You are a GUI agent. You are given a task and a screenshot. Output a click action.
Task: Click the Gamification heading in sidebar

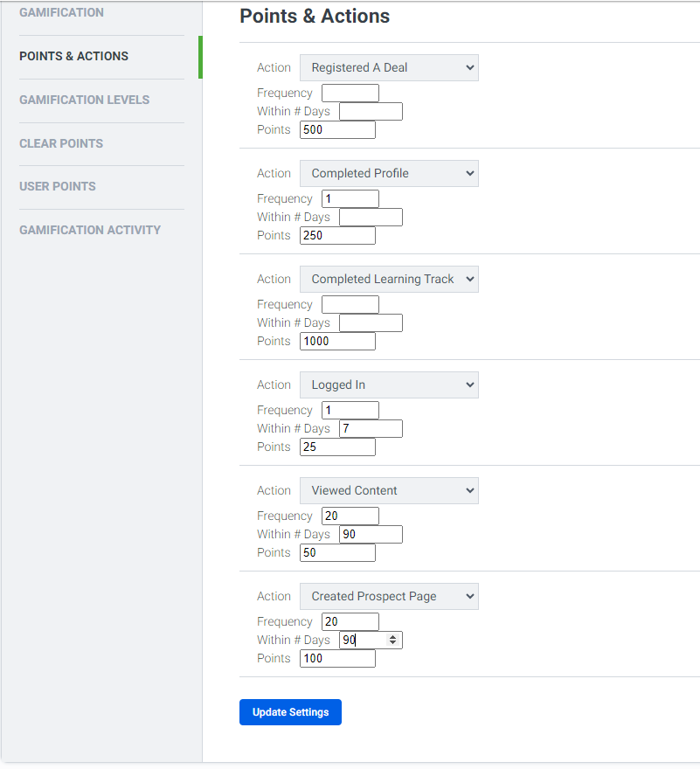coord(61,13)
